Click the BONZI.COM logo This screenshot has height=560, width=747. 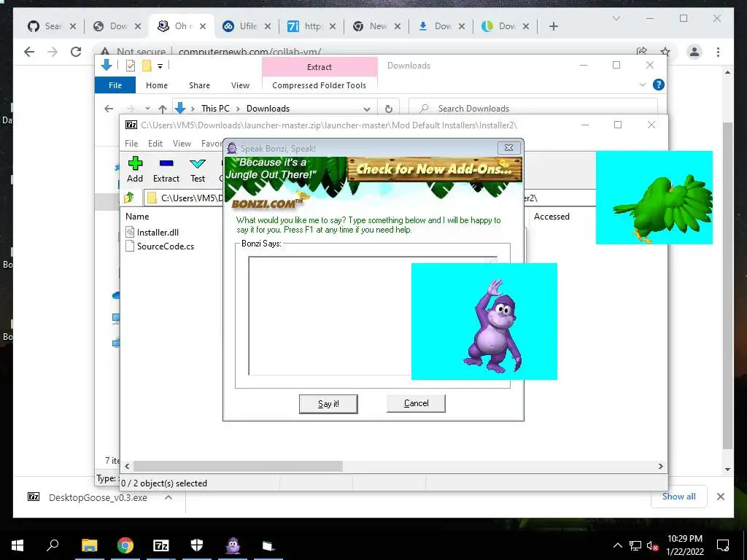267,204
